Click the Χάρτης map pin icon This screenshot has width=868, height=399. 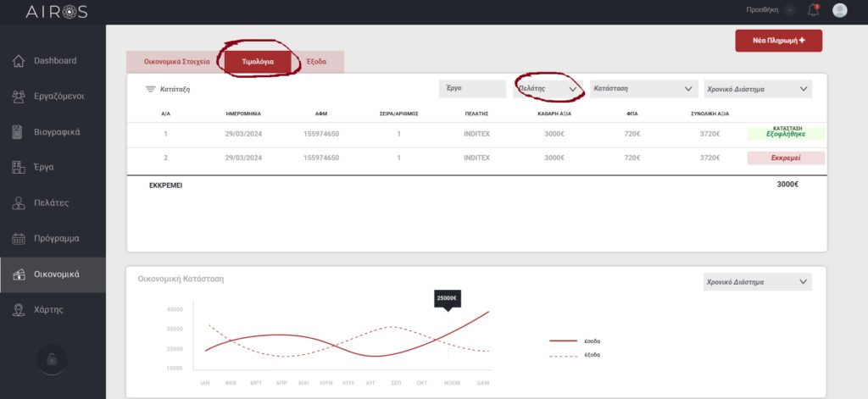pyautogui.click(x=18, y=310)
